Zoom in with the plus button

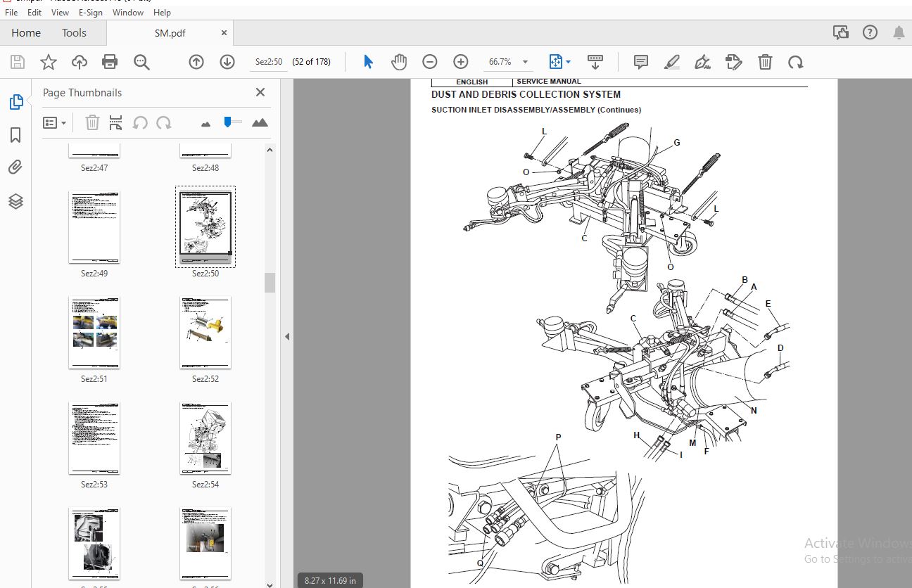[x=461, y=62]
